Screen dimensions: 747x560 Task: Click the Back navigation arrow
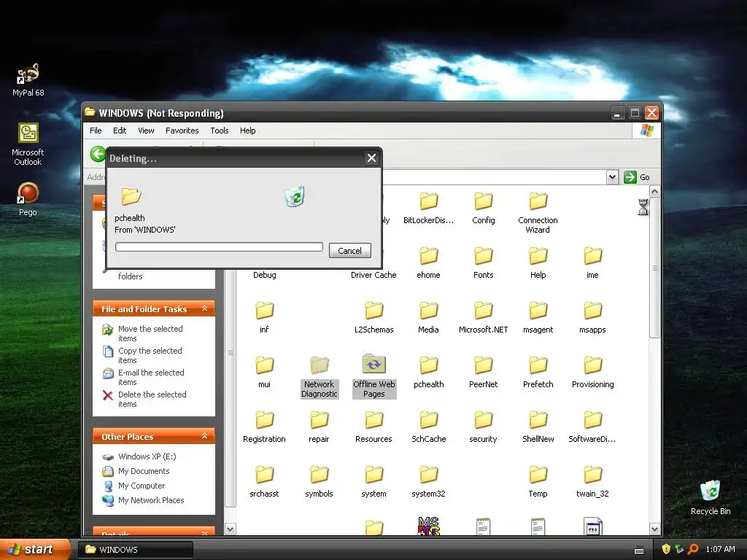pos(98,154)
